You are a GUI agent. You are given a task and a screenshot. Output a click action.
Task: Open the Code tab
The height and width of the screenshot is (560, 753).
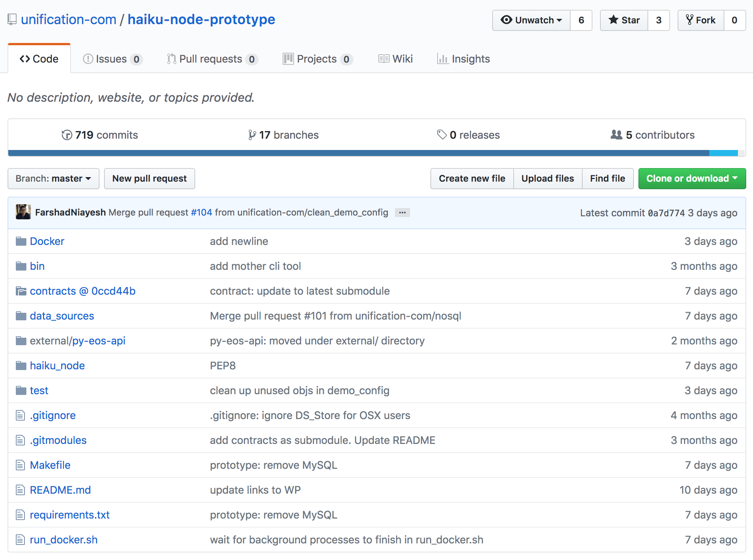click(x=39, y=59)
